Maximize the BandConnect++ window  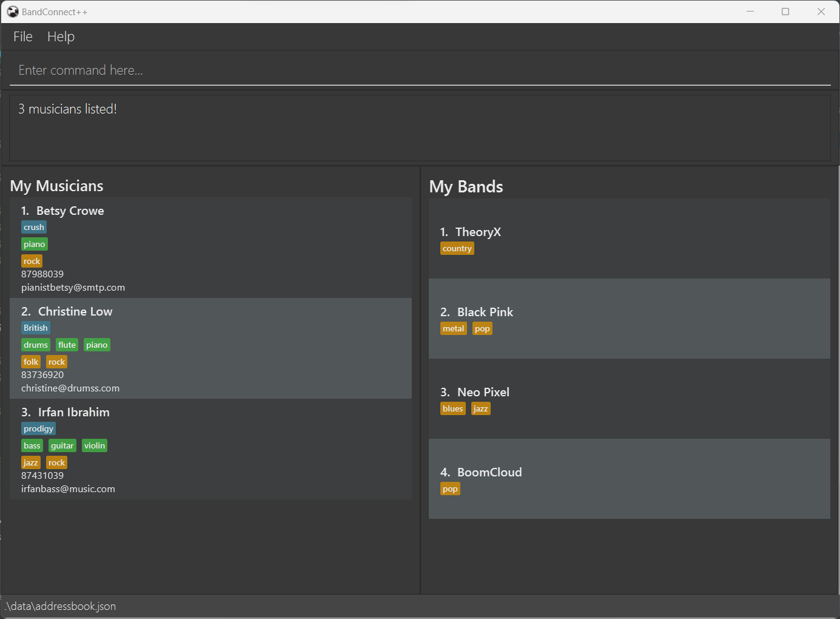point(785,12)
